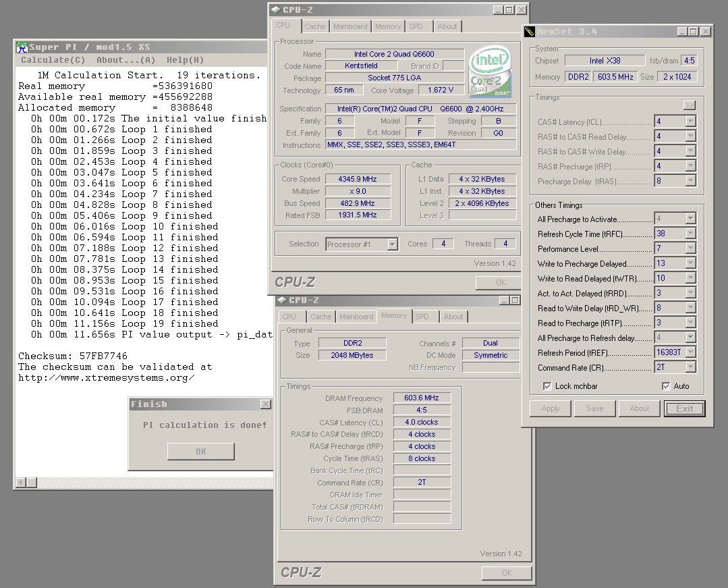Open the CAS# Latency (tCL) dropdown
This screenshot has width=728, height=588.
click(690, 122)
